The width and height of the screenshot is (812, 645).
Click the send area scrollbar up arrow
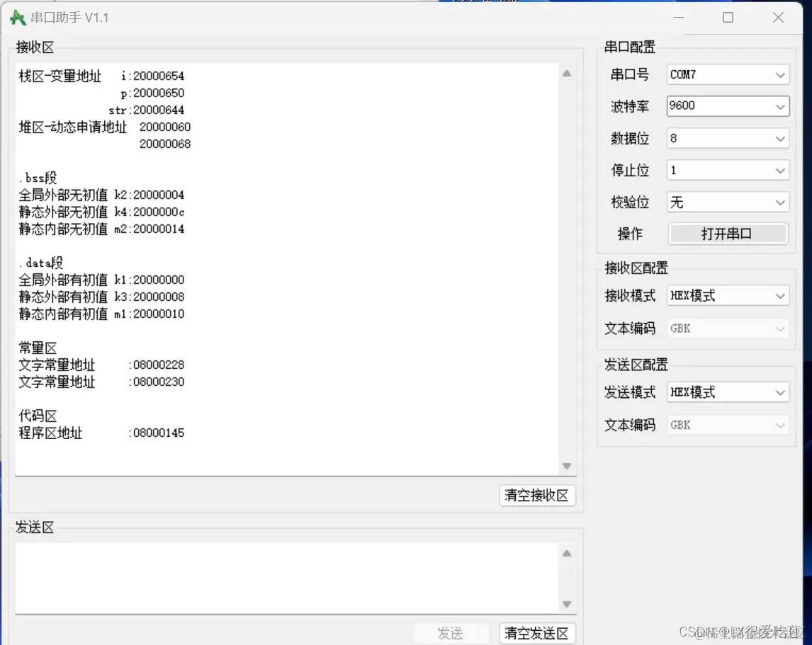point(567,554)
